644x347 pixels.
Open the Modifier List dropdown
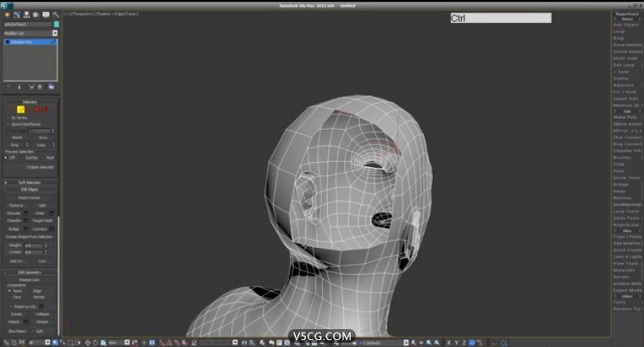pos(30,32)
